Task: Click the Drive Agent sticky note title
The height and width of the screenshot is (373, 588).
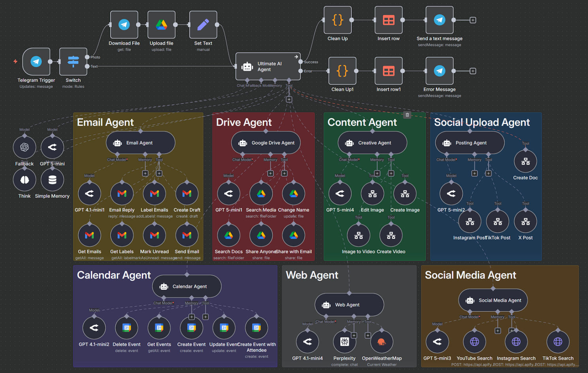Action: [x=244, y=122]
